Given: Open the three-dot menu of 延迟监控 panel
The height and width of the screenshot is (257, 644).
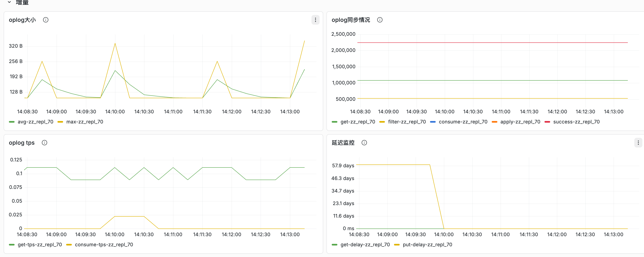Looking at the screenshot, I should click(638, 143).
